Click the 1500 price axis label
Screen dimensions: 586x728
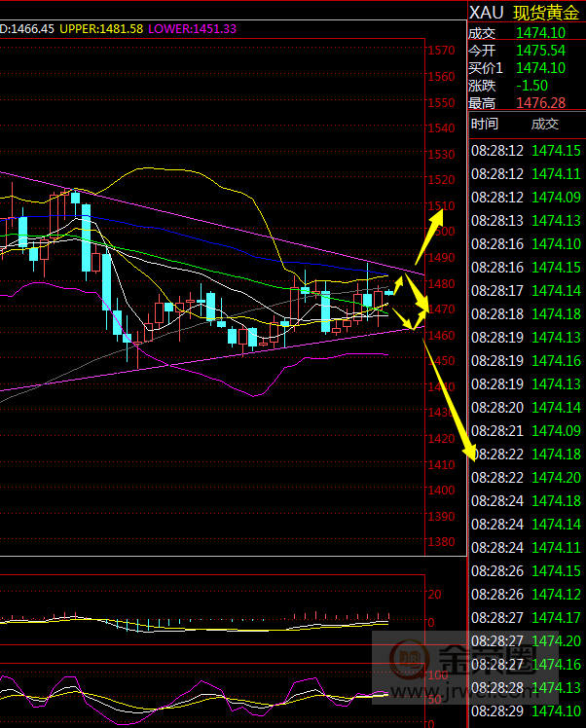tap(443, 232)
